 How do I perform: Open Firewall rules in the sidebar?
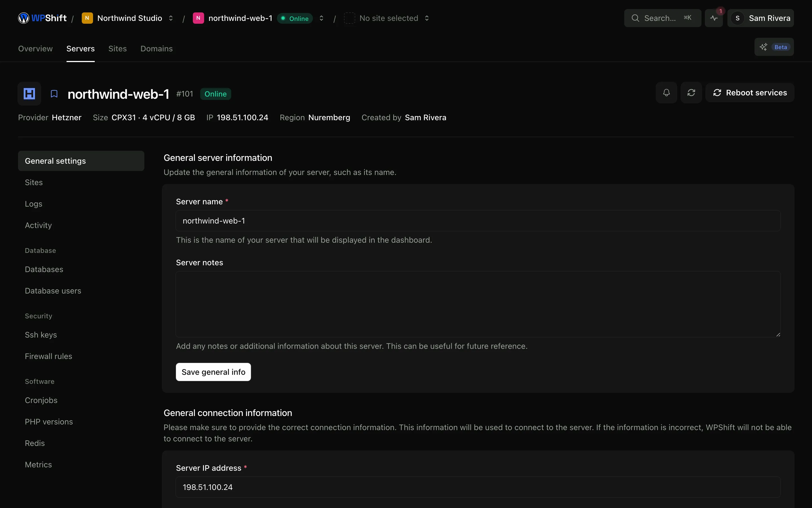point(81,356)
